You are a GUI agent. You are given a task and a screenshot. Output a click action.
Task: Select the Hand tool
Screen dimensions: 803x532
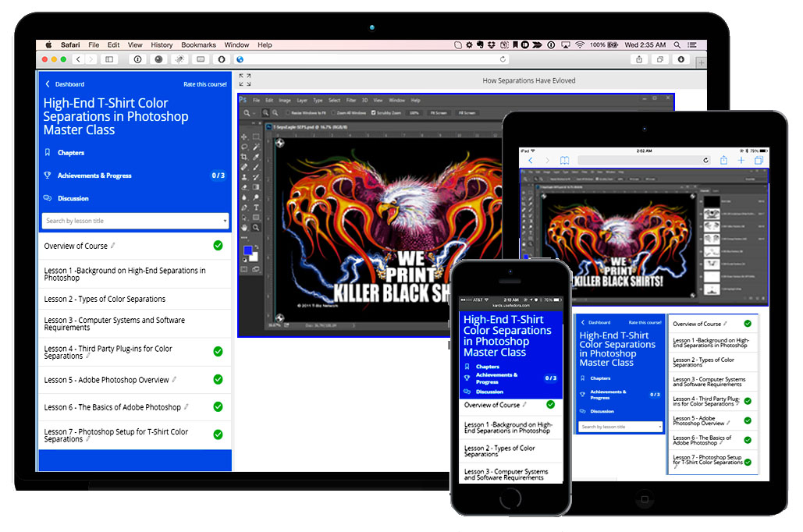[x=244, y=228]
